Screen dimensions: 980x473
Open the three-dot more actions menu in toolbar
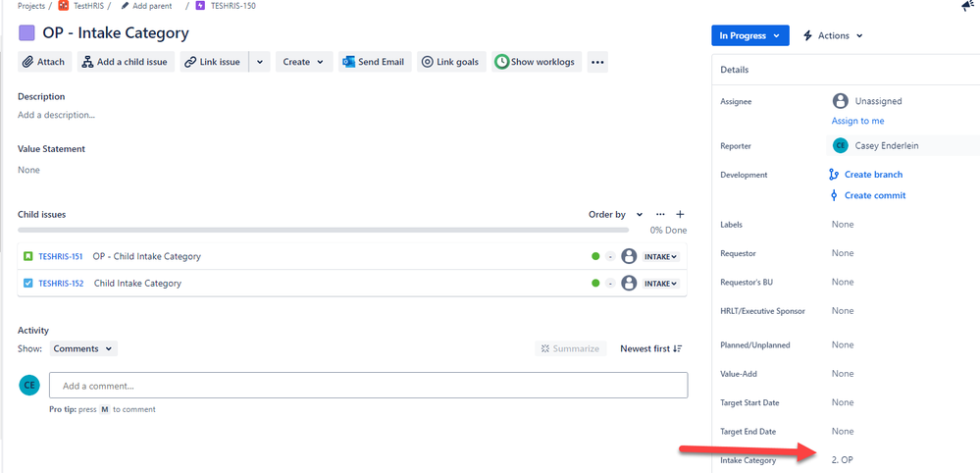pyautogui.click(x=597, y=62)
